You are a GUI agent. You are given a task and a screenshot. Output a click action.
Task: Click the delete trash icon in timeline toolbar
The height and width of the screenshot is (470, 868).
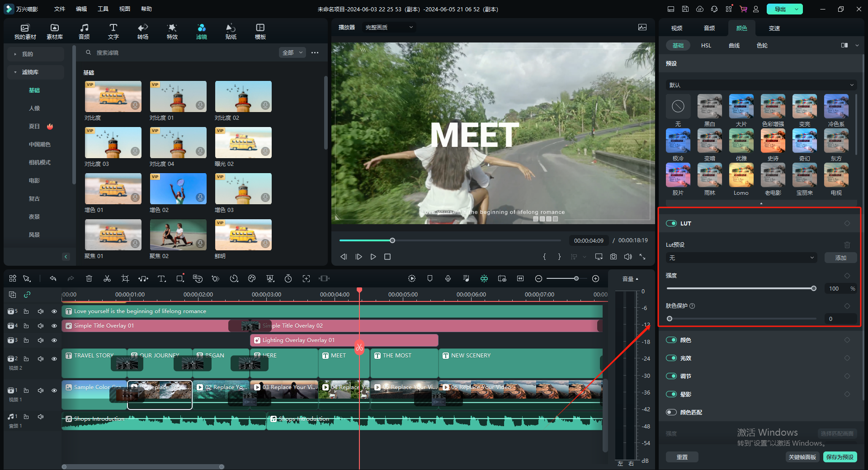89,278
